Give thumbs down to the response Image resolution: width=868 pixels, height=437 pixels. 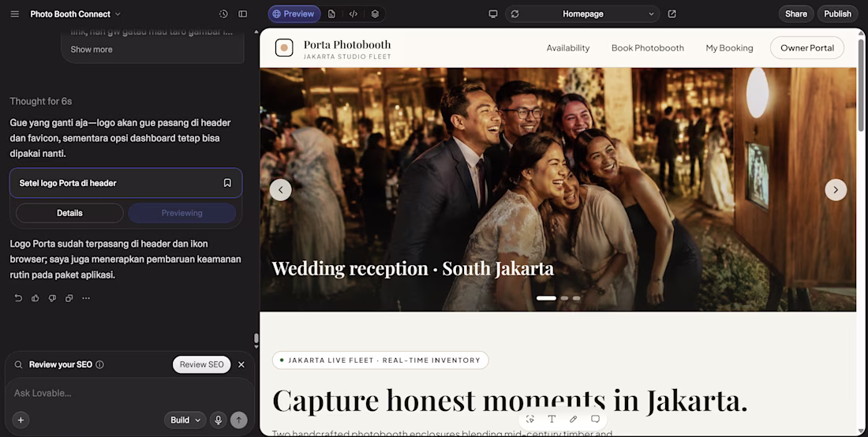pyautogui.click(x=52, y=298)
